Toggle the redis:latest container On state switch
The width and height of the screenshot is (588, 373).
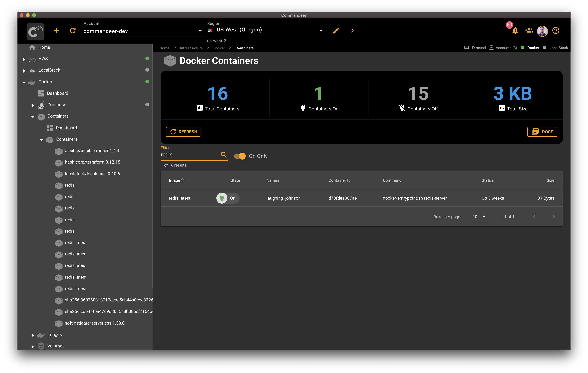coord(228,198)
